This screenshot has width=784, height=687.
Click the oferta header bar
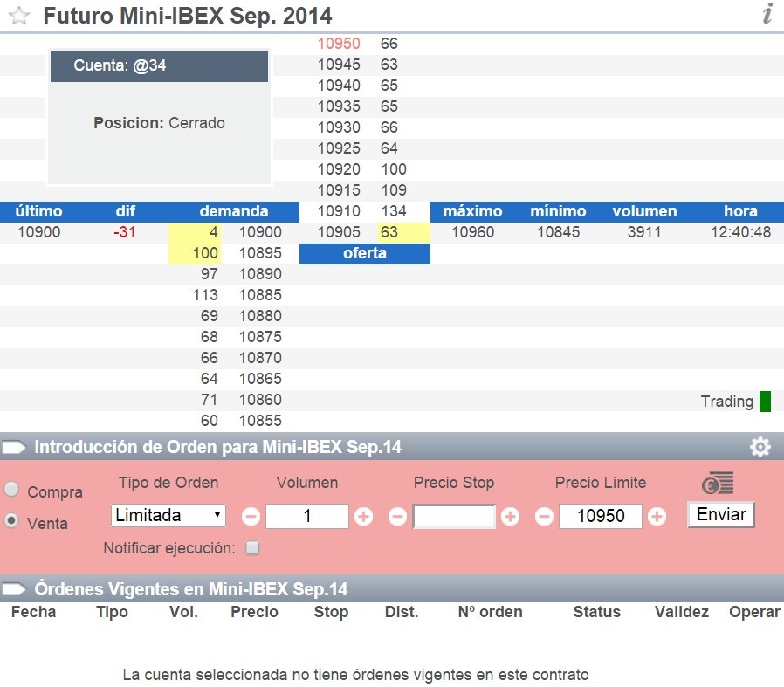point(365,253)
